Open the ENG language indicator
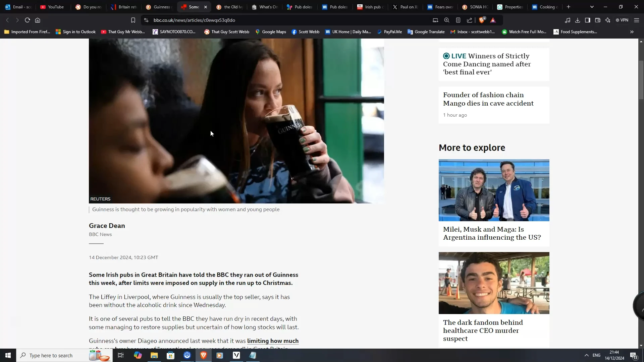 coord(596,355)
